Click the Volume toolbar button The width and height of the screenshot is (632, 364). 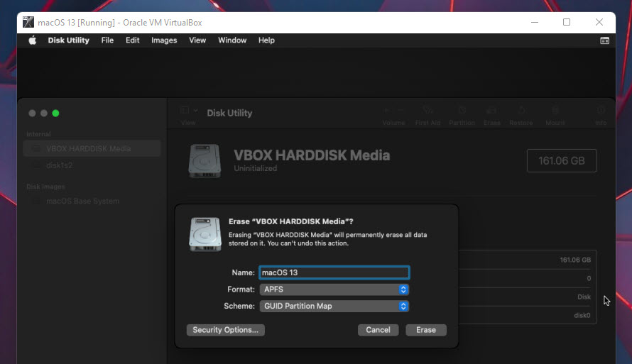(x=393, y=115)
